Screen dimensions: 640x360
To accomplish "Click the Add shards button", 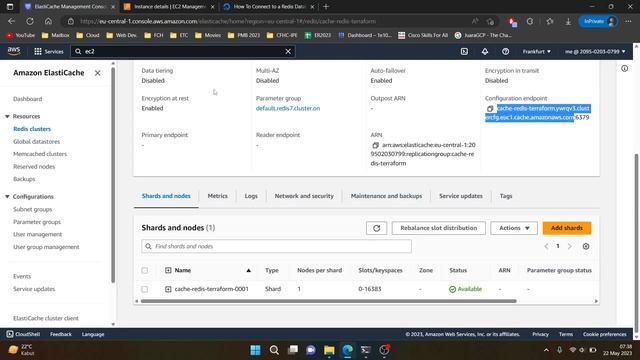I will point(567,228).
